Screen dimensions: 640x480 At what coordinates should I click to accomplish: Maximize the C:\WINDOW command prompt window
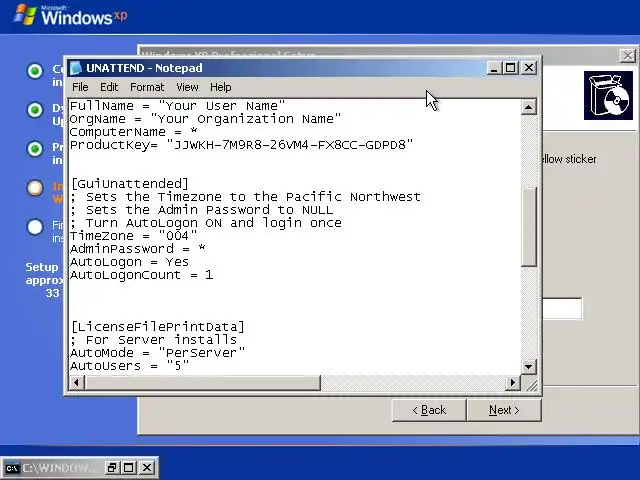tap(129, 468)
